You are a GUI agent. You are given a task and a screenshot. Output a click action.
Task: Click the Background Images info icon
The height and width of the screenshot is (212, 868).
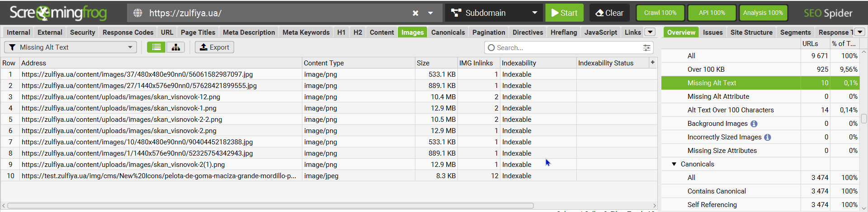[x=754, y=124]
